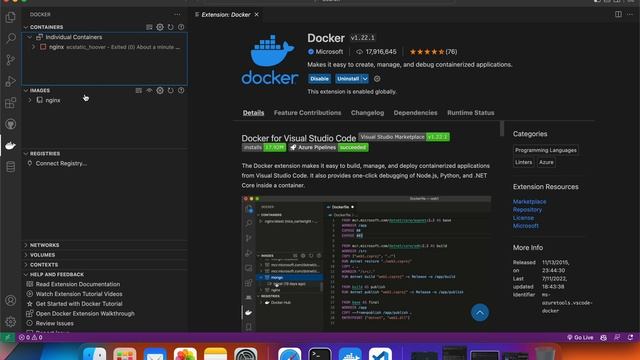The height and width of the screenshot is (360, 640).
Task: Open Run and Debug in the activity bar
Action: [11, 81]
